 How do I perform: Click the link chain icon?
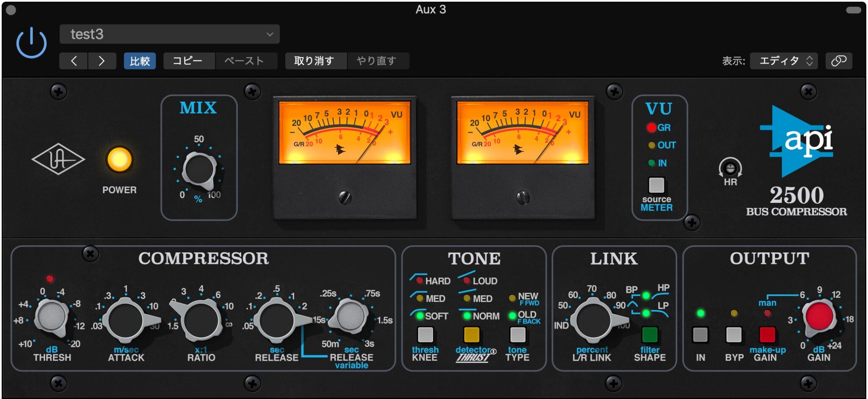[838, 61]
